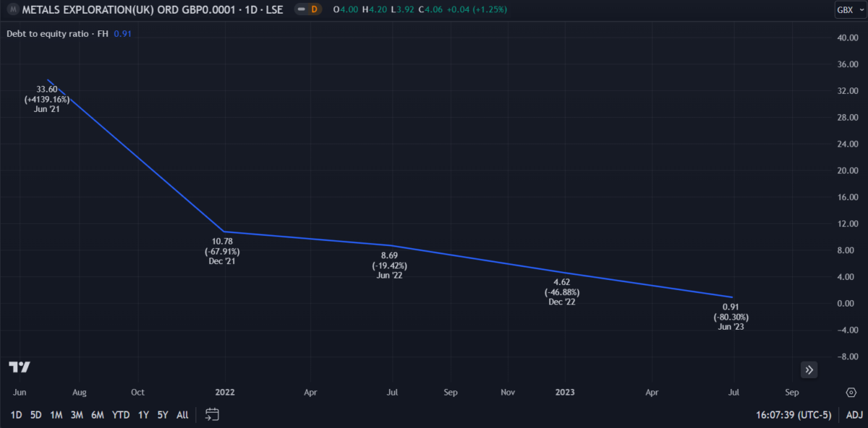This screenshot has height=428, width=868.
Task: Click the 4.62 Dec '22 data label
Action: [562, 292]
